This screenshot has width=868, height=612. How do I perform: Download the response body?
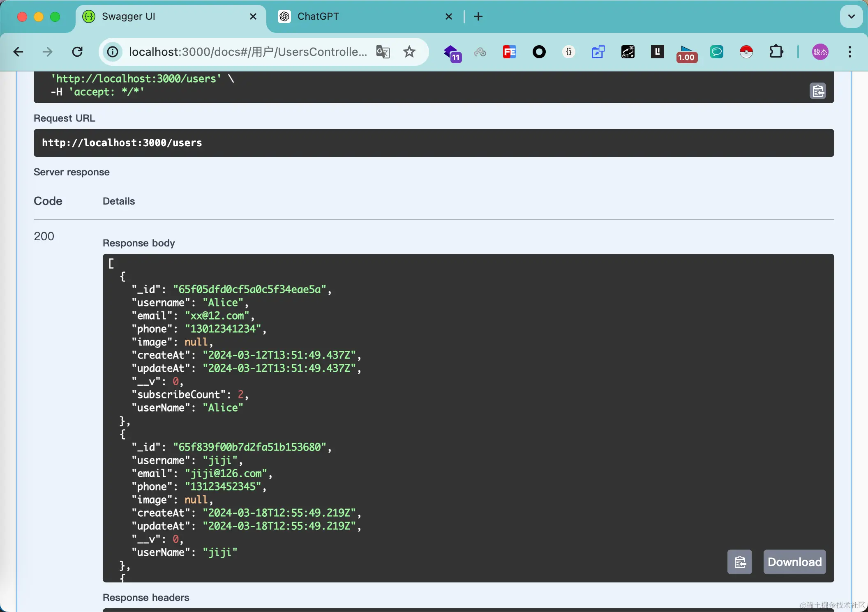pos(794,561)
